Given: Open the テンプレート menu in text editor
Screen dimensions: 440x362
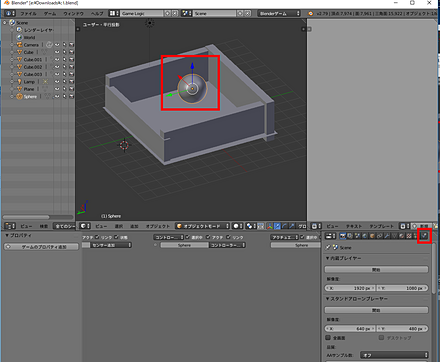Looking at the screenshot, I should tap(381, 226).
